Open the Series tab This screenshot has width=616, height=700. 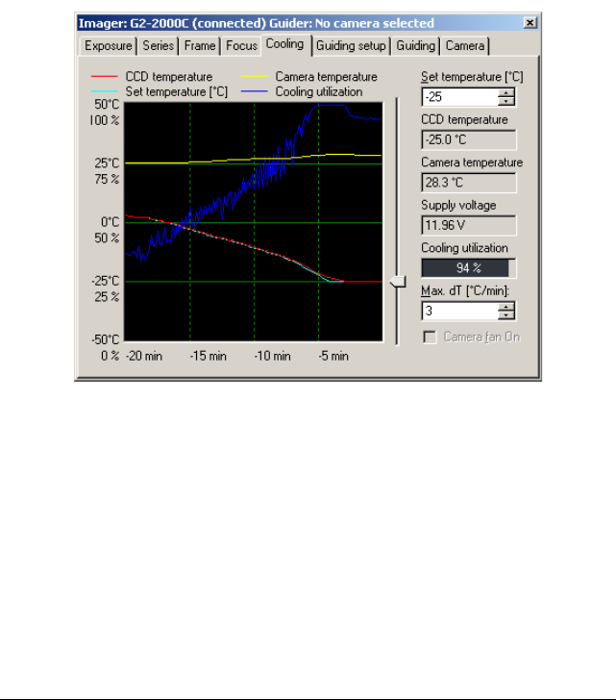[158, 46]
